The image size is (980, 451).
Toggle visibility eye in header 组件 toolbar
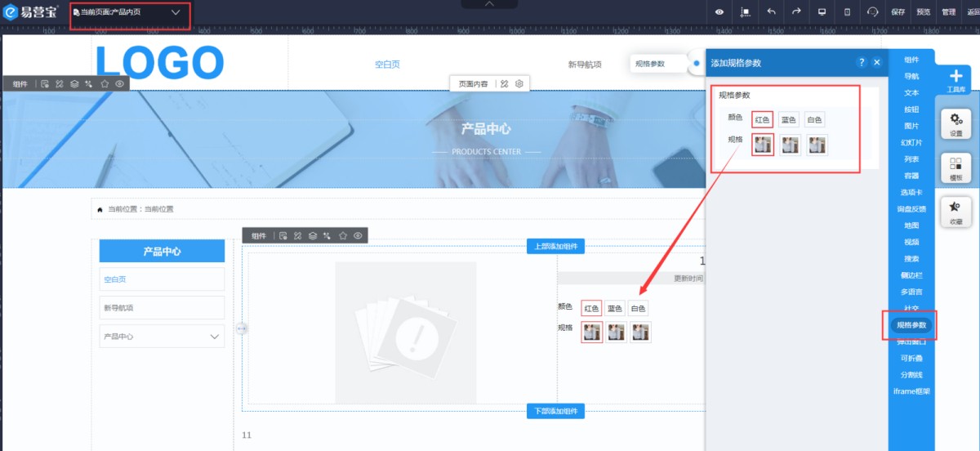click(x=120, y=83)
